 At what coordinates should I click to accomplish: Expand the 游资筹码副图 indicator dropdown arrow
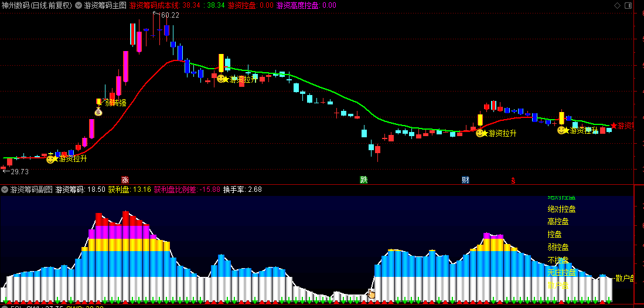[x=5, y=189]
